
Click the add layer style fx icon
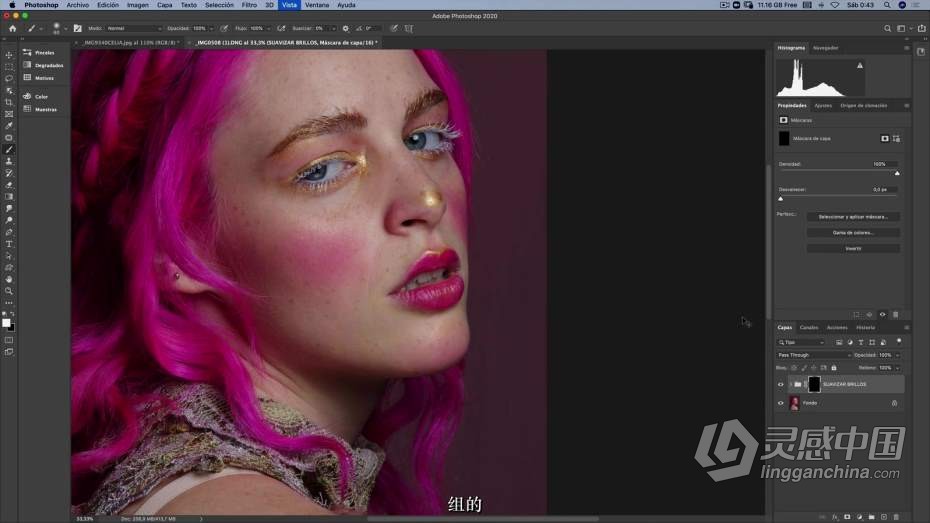tap(833, 517)
